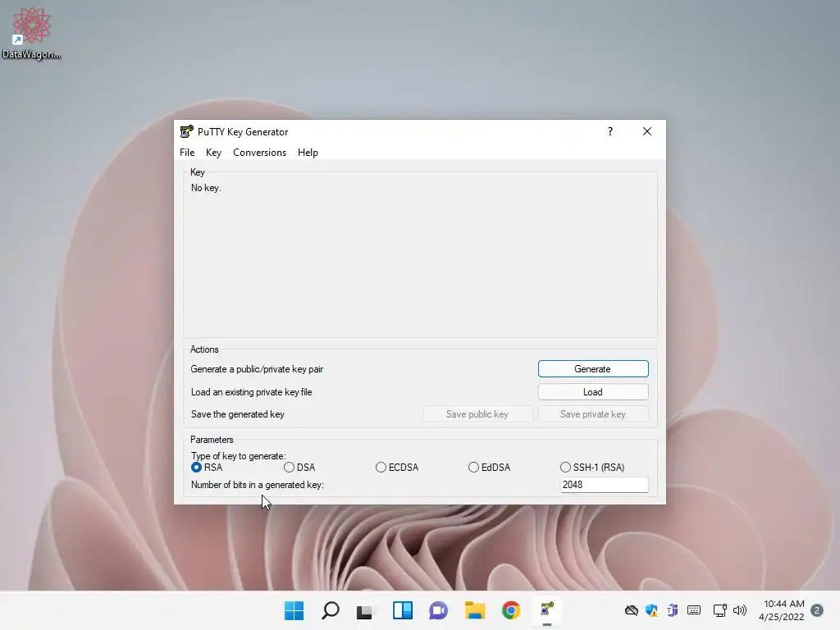Screen dimensions: 840x630
Task: Click the Save private key button
Action: (x=593, y=414)
